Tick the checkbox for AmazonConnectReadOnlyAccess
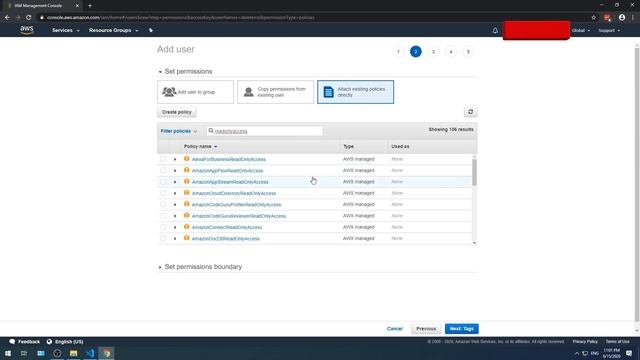Screen dimensions: 640x360 tap(163, 227)
